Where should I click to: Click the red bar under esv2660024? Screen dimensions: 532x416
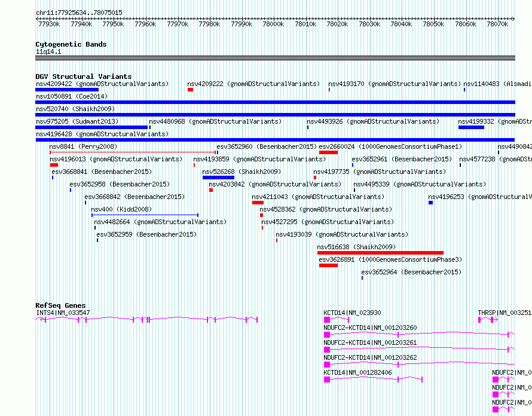[328, 152]
